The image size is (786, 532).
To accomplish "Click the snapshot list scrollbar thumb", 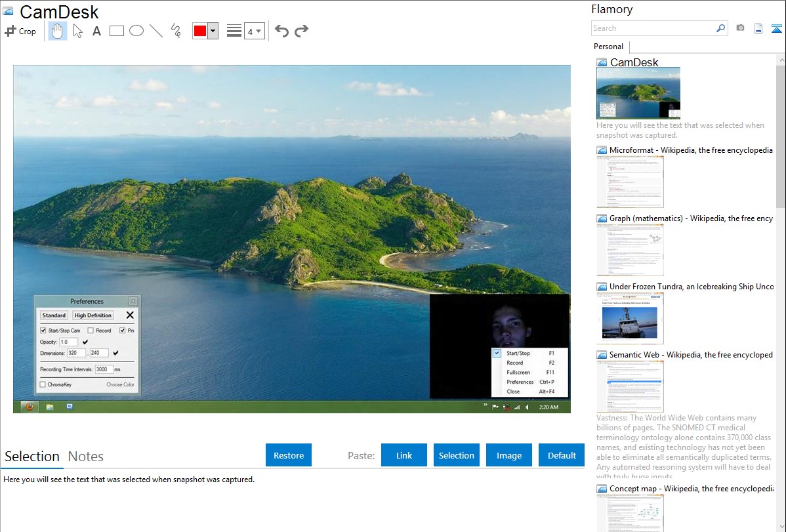I will 781,136.
